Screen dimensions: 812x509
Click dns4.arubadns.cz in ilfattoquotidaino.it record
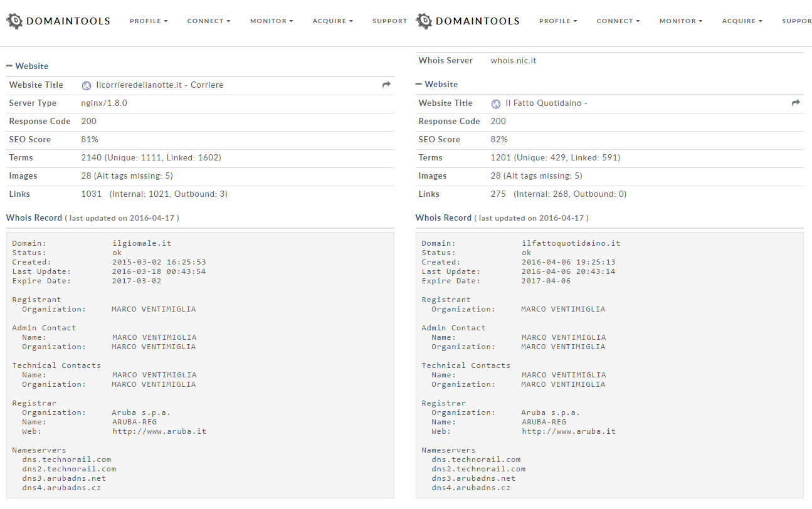click(471, 488)
